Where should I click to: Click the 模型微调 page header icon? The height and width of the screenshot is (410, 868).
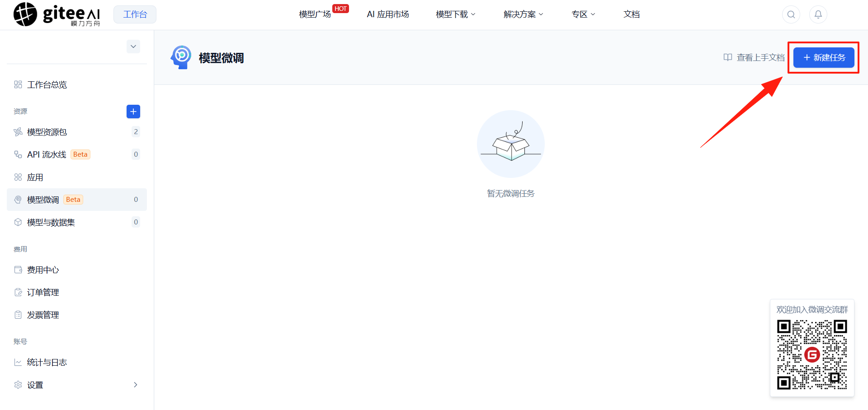pyautogui.click(x=181, y=57)
